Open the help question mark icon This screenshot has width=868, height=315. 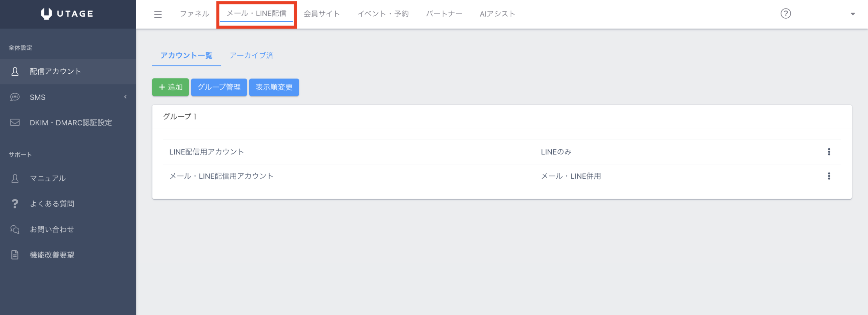tap(785, 14)
